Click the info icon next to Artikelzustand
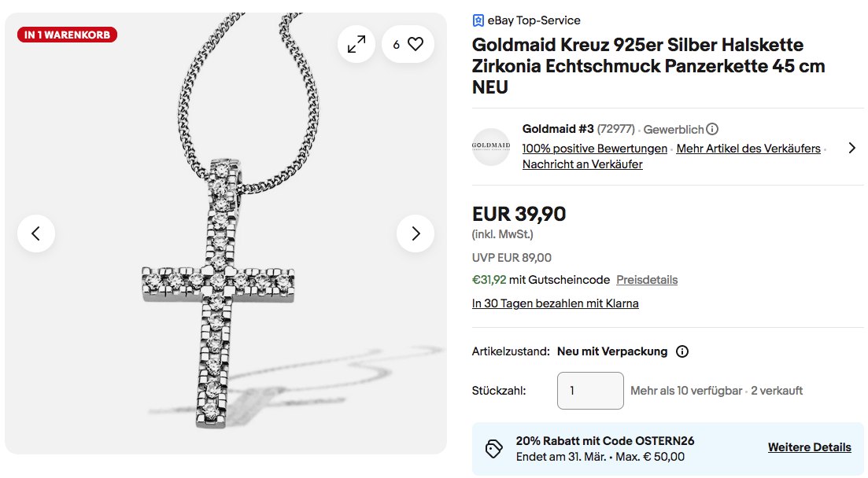The image size is (868, 478). pos(682,351)
